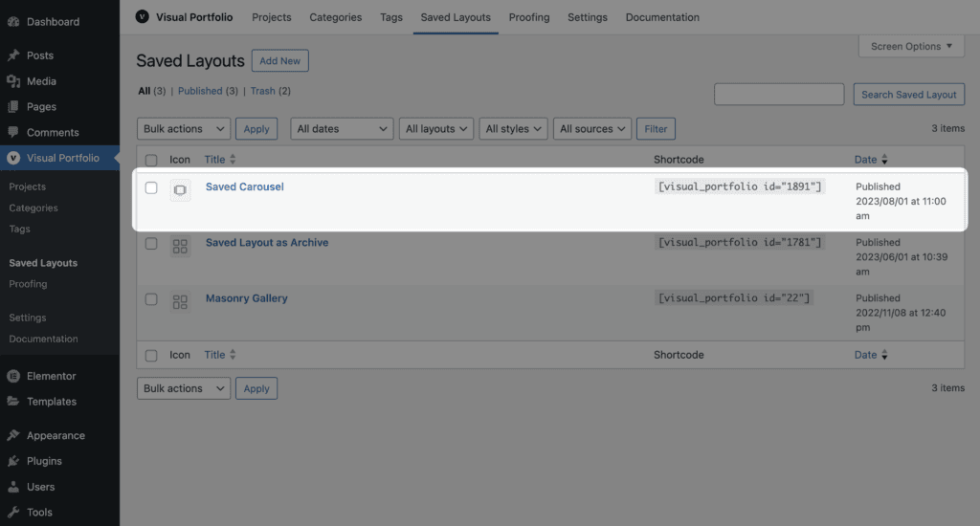The image size is (980, 526).
Task: Select the Pages icon in sidebar
Action: click(13, 107)
